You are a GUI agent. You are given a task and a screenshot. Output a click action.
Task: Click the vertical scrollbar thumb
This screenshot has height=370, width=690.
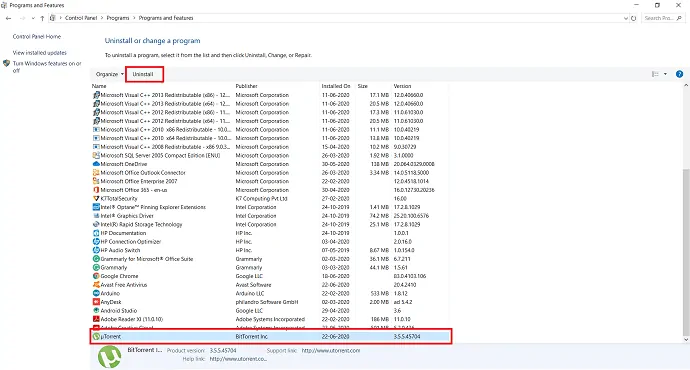[686, 252]
